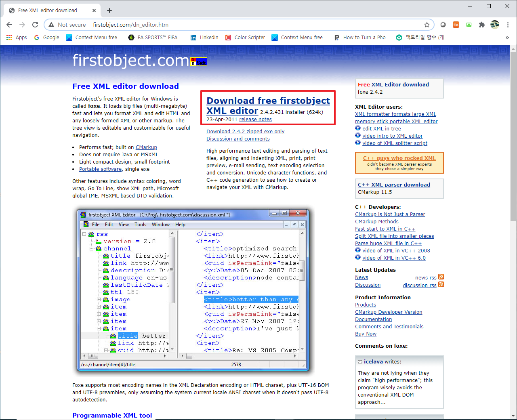Open the Apps bookmark shortcut

pyautogui.click(x=17, y=38)
